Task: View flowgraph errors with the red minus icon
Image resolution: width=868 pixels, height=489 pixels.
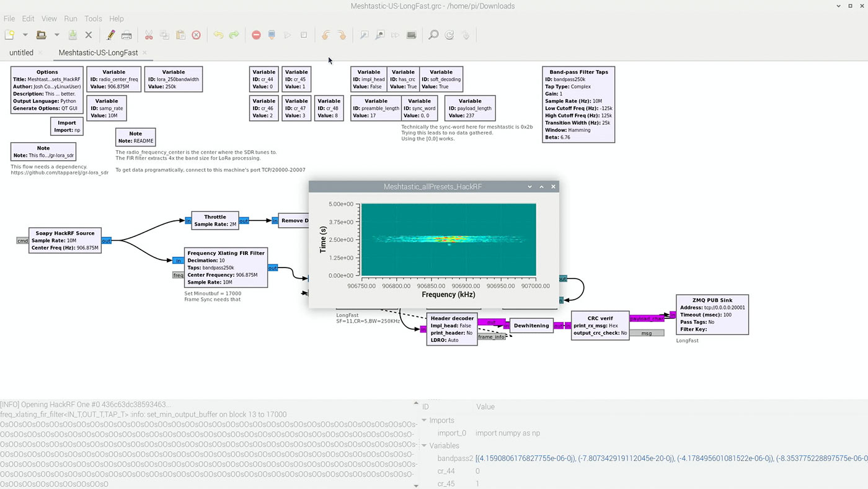Action: (x=256, y=35)
